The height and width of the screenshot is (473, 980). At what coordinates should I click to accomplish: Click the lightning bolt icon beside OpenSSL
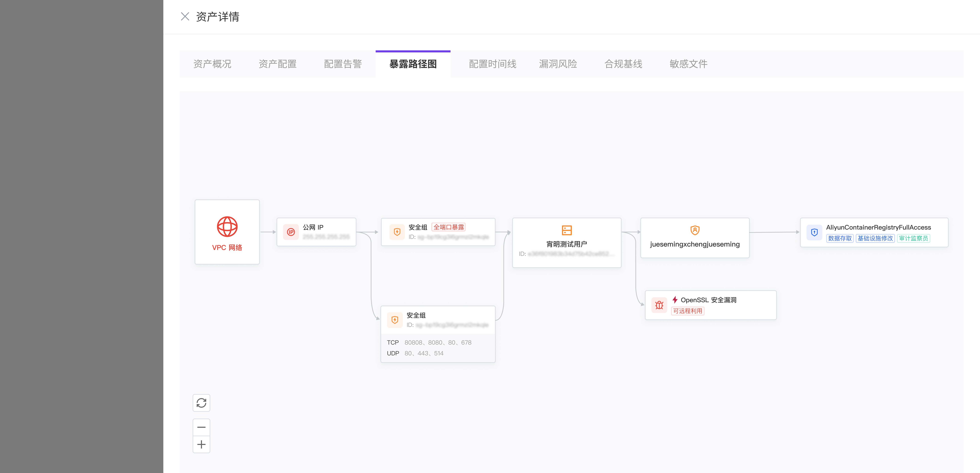[x=675, y=300]
